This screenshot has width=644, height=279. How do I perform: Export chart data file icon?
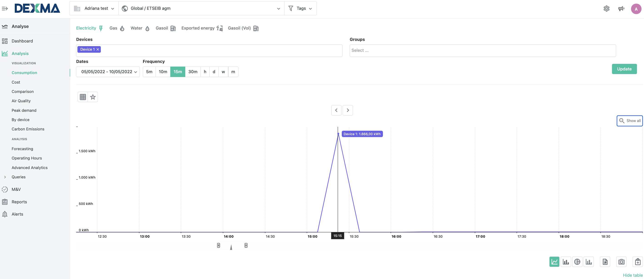tap(605, 262)
